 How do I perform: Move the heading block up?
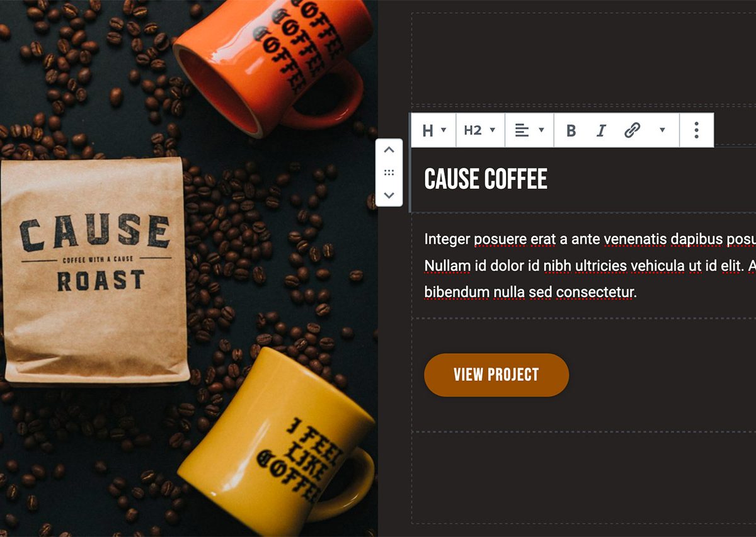[389, 150]
